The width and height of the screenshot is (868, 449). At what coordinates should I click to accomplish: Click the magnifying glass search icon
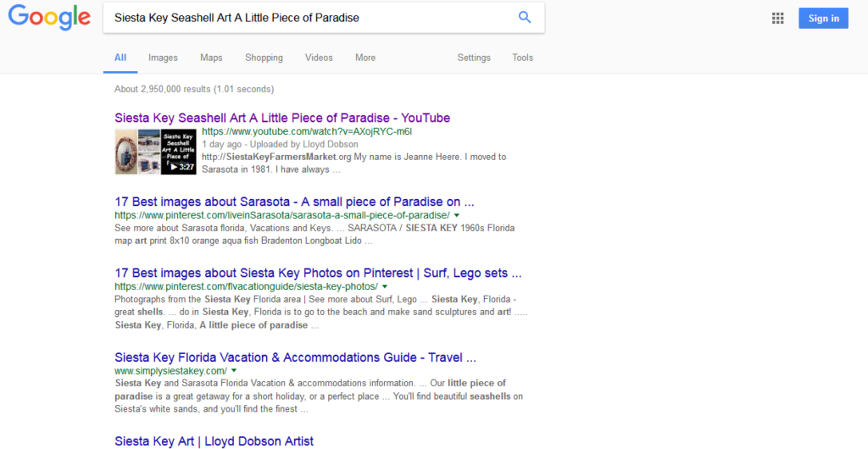pos(525,18)
